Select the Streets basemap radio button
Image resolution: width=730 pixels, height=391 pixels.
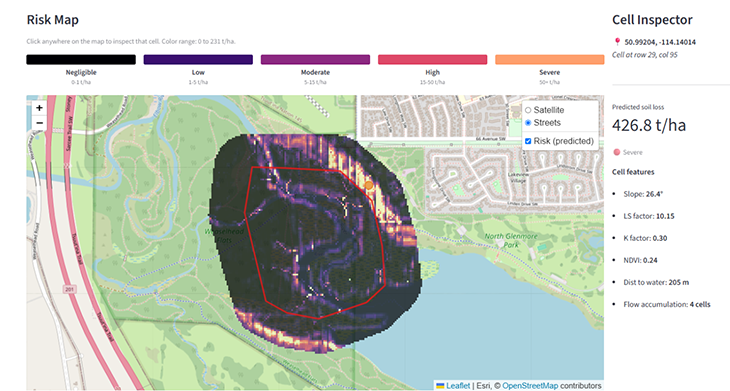coord(528,123)
